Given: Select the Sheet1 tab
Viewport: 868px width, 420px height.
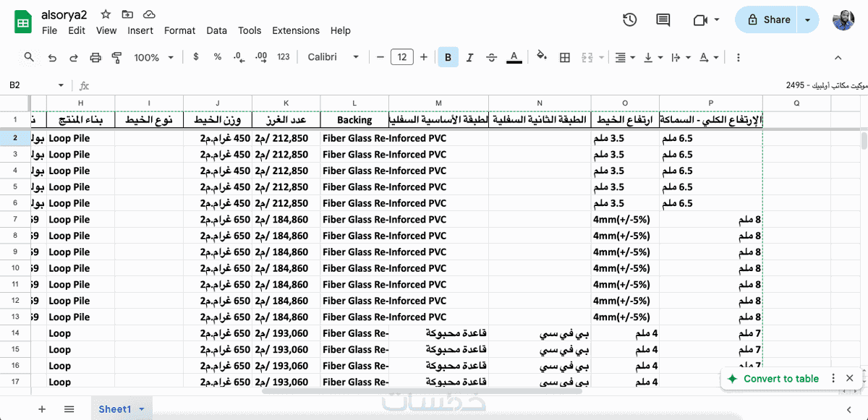Looking at the screenshot, I should (115, 409).
